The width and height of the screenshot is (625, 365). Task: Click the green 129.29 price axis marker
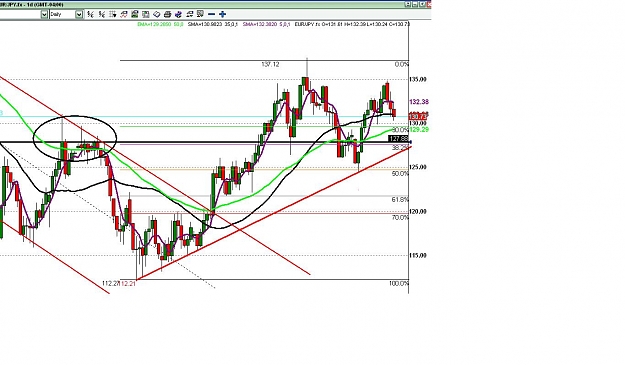[x=419, y=130]
